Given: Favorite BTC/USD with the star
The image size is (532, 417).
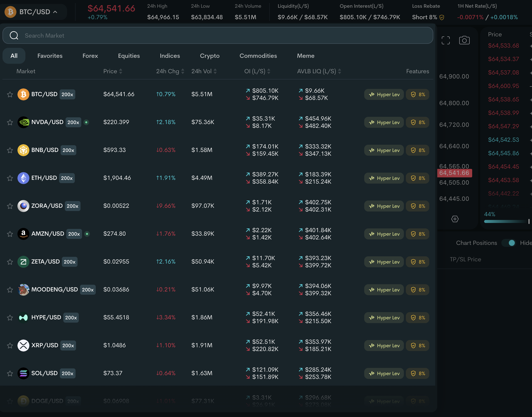Looking at the screenshot, I should 10,94.
